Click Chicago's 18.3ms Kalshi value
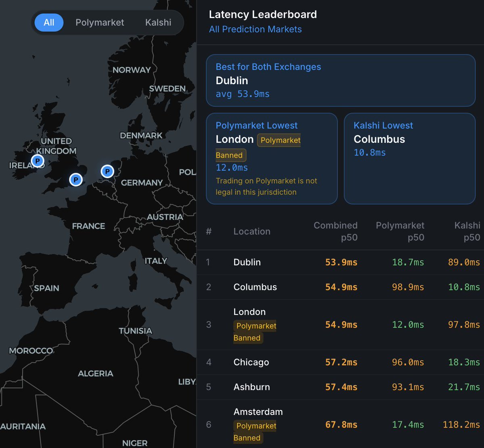Viewport: 484px width, 448px height. pos(464,362)
